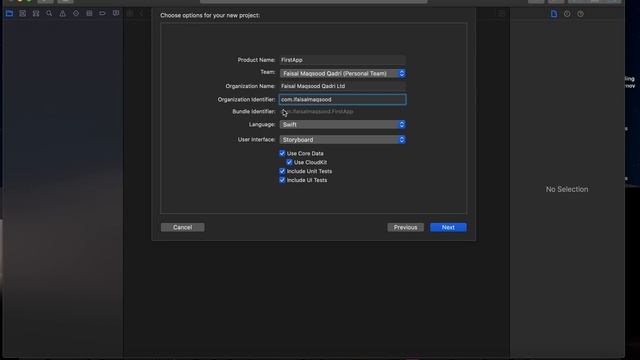
Task: Uncheck Use CloudKit
Action: 289,162
